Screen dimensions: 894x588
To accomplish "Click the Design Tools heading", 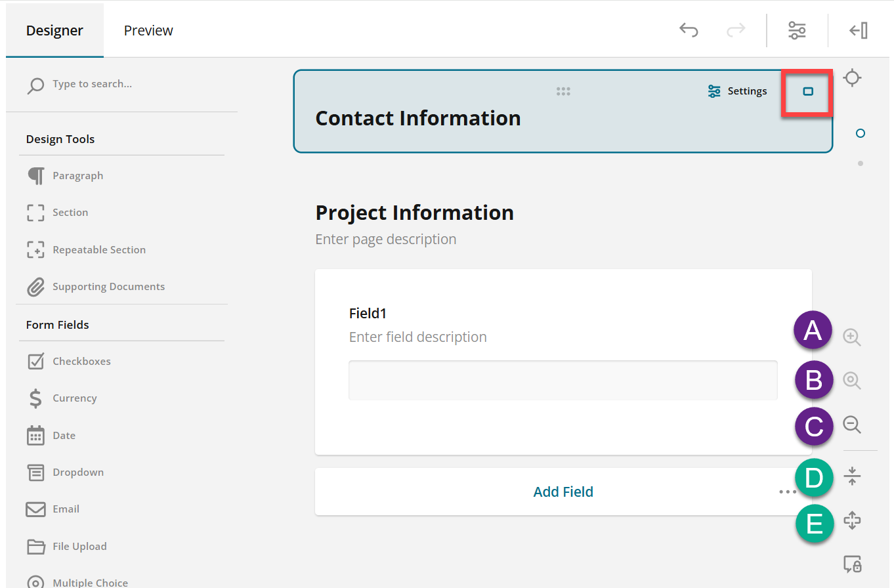I will [x=60, y=139].
